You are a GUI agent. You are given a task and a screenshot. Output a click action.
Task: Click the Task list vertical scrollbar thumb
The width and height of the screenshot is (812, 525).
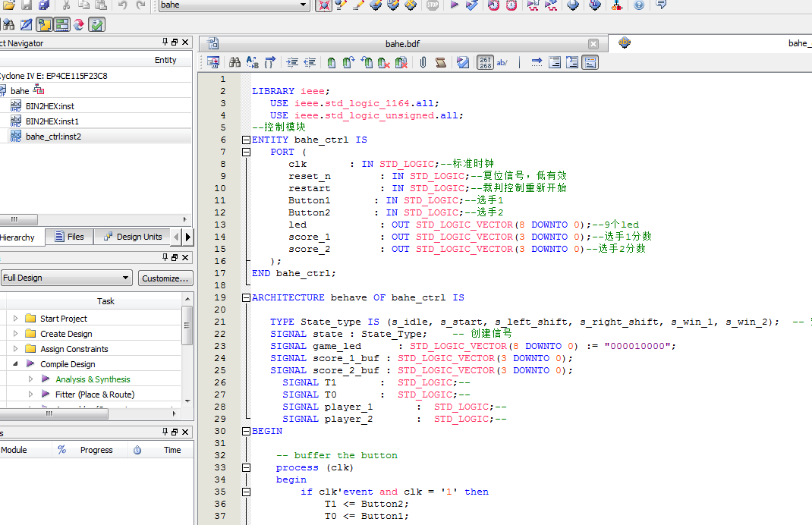tap(187, 325)
